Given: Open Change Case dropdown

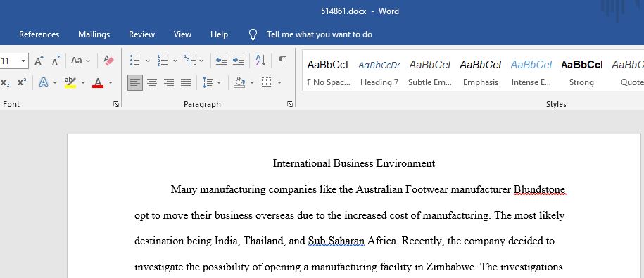Looking at the screenshot, I should coord(80,61).
